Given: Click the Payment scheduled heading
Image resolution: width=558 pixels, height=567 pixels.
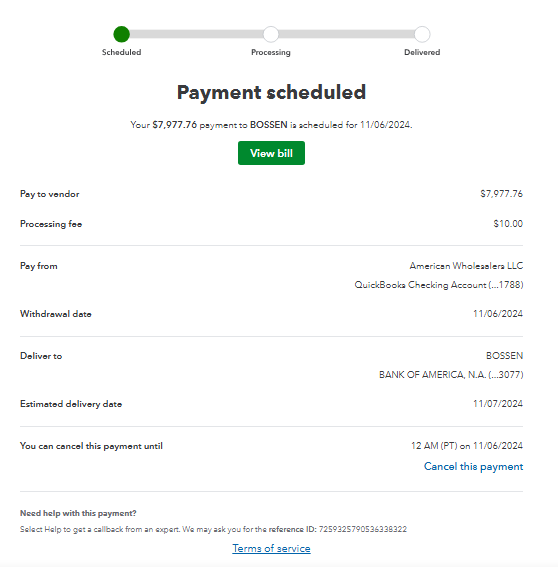Looking at the screenshot, I should coord(271,92).
